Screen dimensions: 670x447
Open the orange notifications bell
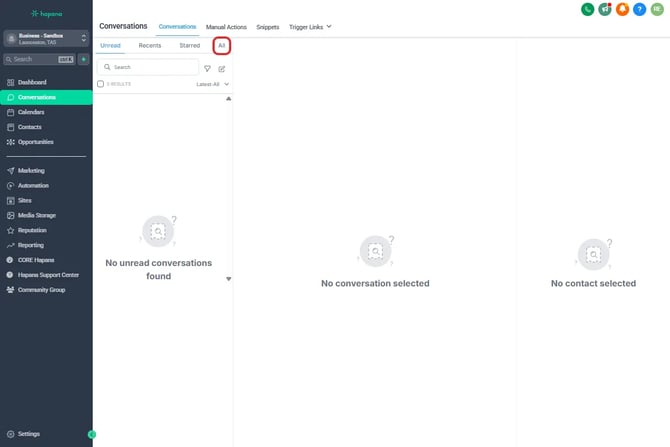click(622, 9)
